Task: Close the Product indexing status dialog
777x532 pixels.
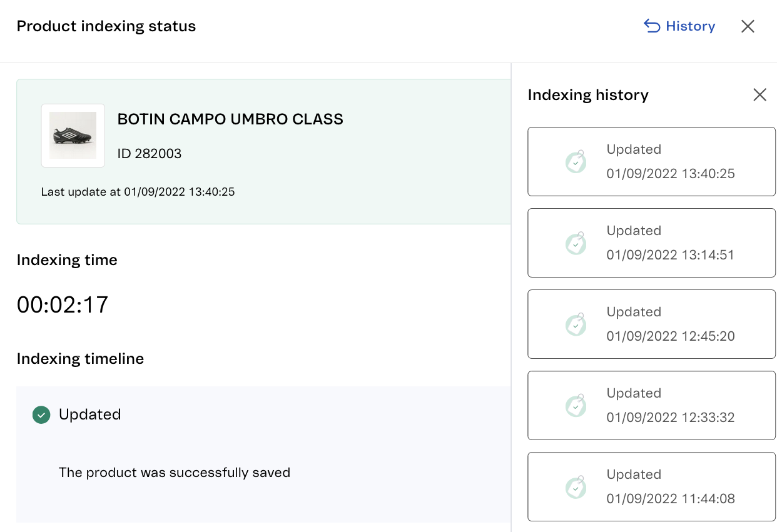Action: coord(748,26)
